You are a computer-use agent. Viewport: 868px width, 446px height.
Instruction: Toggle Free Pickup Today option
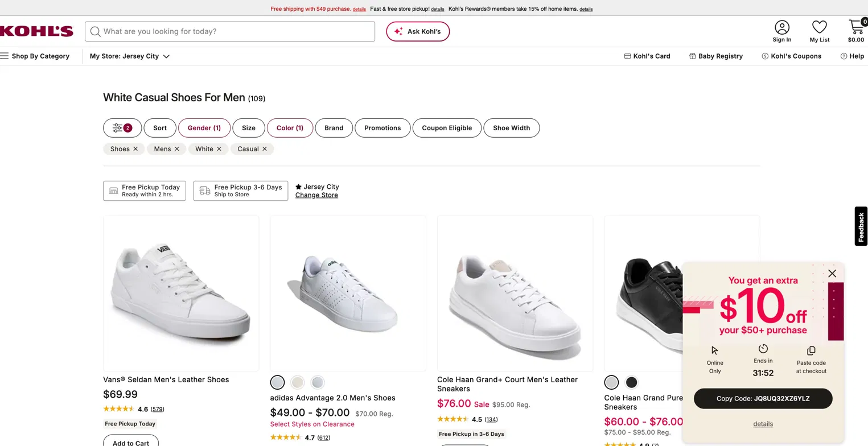[145, 191]
